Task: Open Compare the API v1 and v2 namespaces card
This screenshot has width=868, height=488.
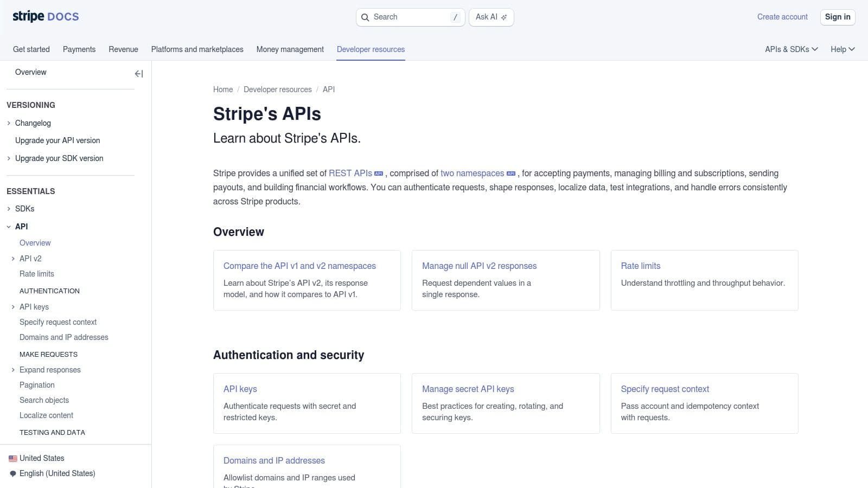Action: click(x=307, y=280)
